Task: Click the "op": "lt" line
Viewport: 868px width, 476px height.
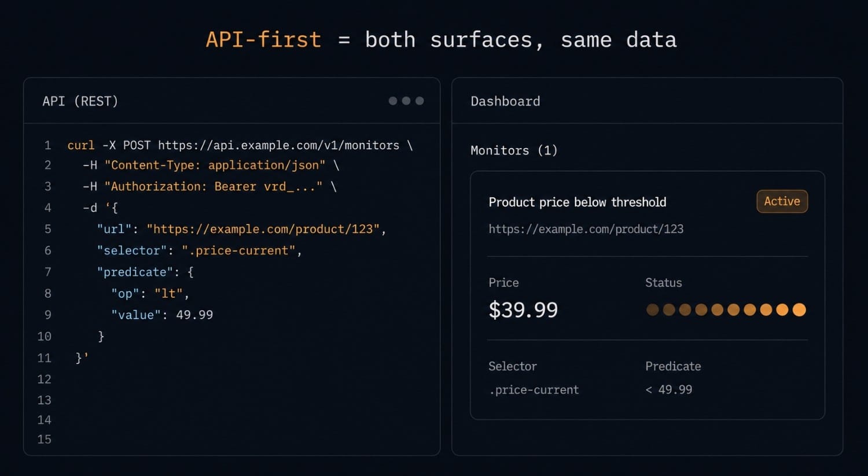Action: [x=150, y=293]
